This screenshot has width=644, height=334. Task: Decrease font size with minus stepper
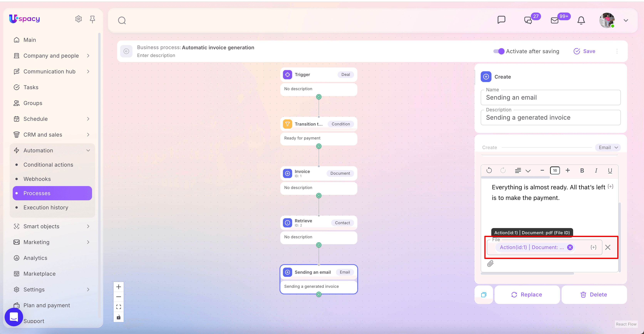542,170
